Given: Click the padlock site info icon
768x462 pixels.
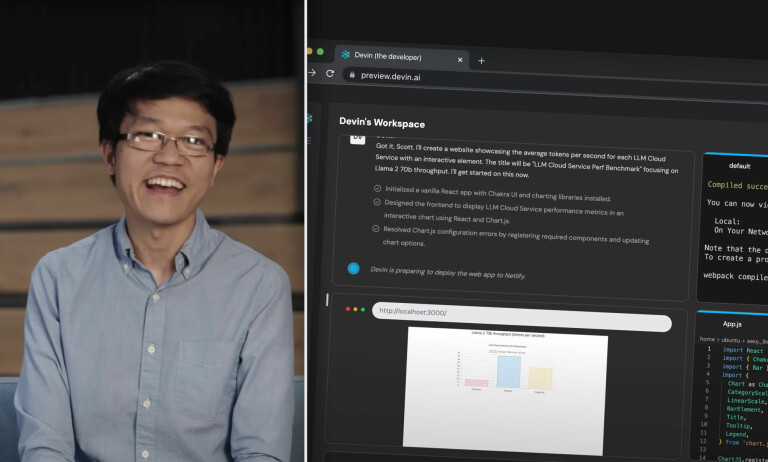Looking at the screenshot, I should (352, 74).
